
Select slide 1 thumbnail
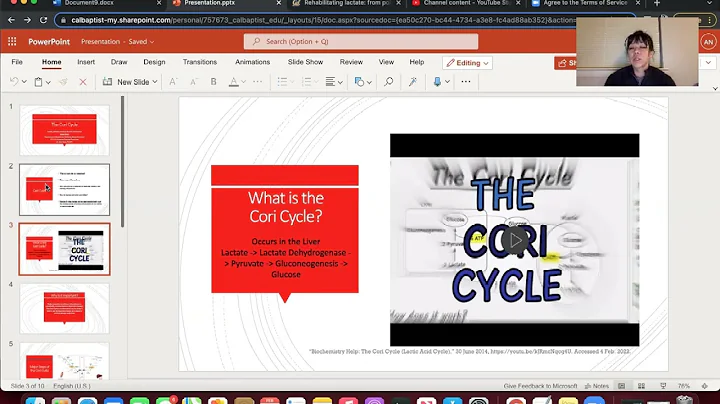click(65, 130)
